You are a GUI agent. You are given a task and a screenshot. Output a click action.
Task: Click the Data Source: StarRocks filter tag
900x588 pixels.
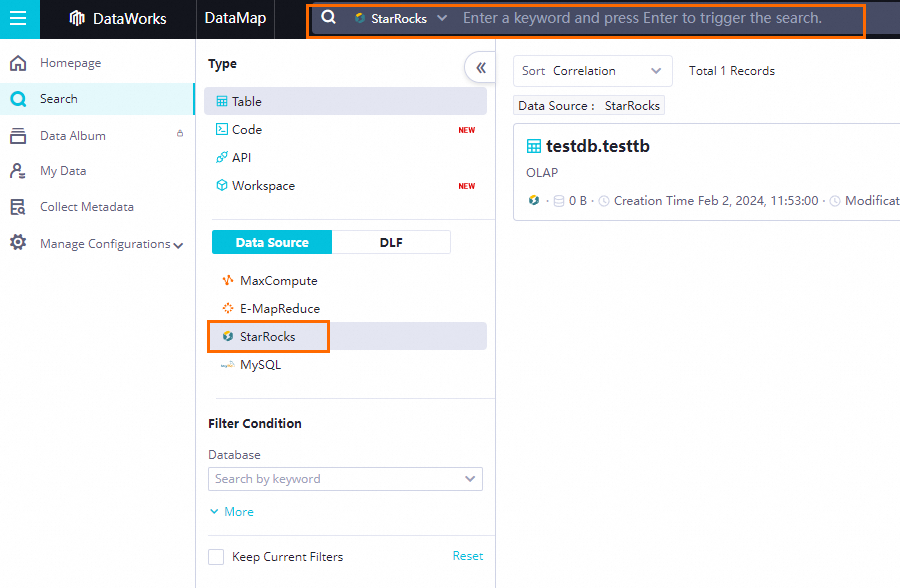pyautogui.click(x=589, y=106)
